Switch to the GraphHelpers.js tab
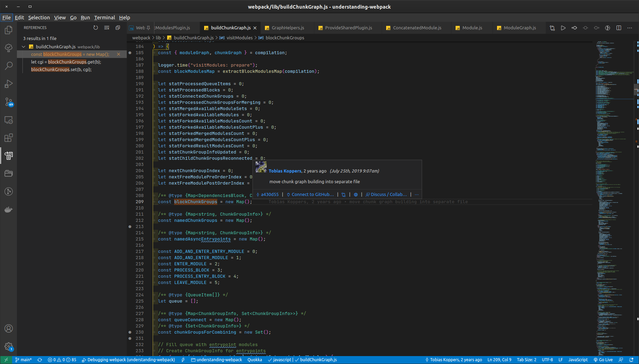 click(287, 28)
